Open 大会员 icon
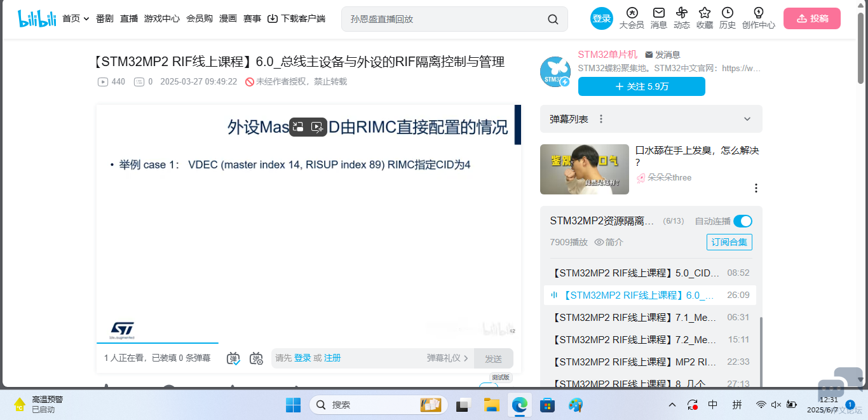 click(x=632, y=18)
